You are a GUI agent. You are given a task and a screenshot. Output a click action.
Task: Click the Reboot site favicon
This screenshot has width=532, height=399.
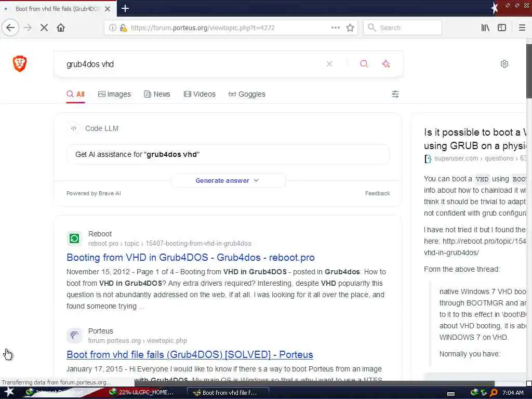[74, 238]
